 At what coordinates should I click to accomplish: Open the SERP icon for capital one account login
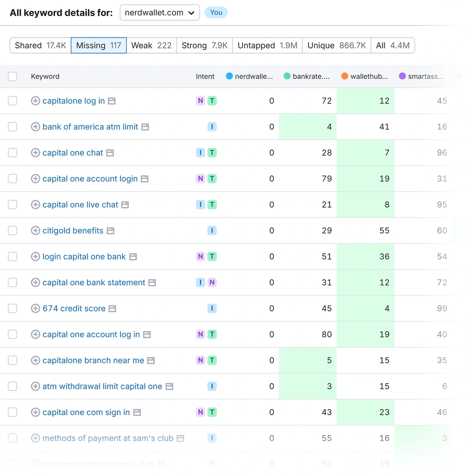145,179
